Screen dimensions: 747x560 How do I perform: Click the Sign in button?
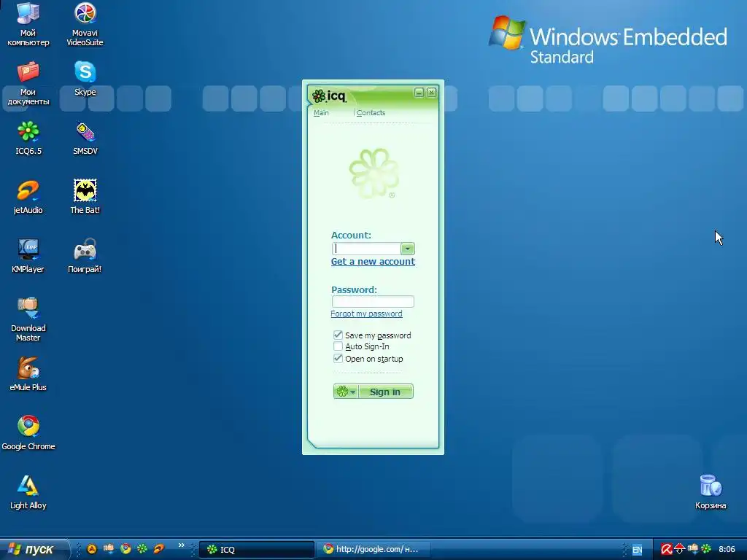[385, 392]
